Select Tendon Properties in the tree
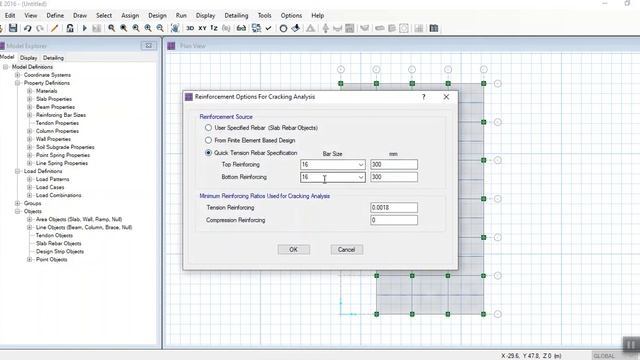The width and height of the screenshot is (640, 360). [x=57, y=123]
